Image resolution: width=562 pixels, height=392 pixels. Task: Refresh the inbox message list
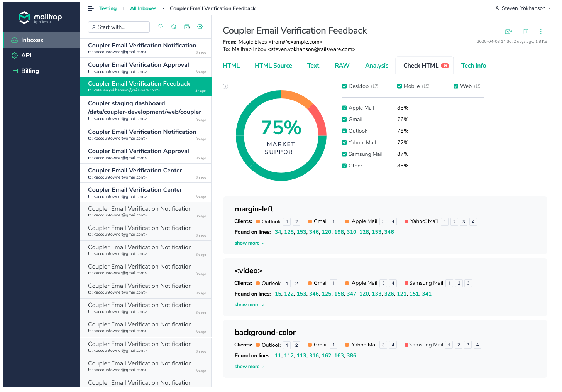[174, 27]
